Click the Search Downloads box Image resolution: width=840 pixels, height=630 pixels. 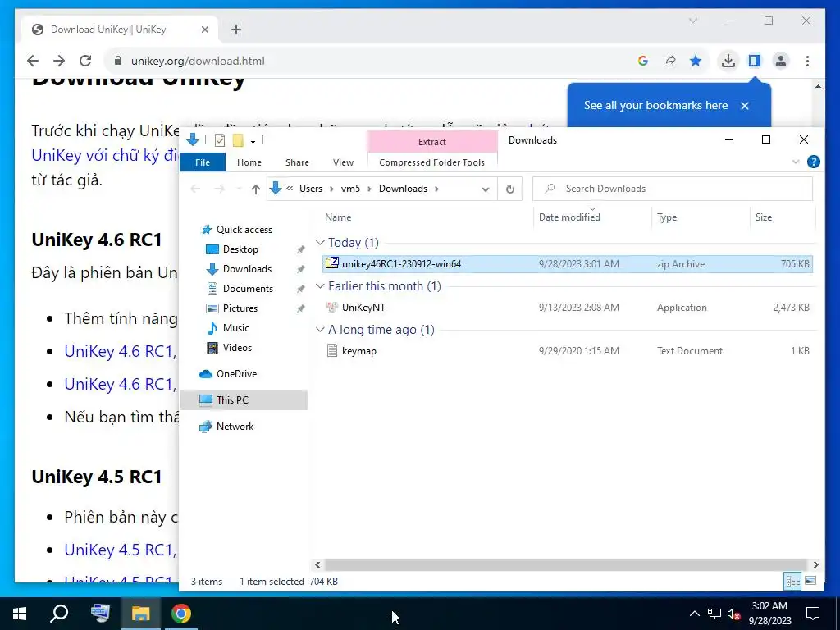point(673,189)
